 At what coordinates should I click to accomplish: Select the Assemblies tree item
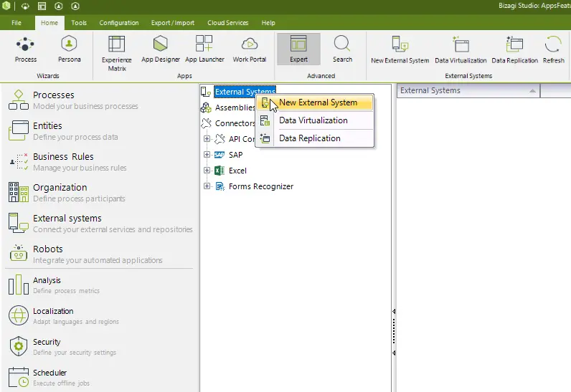(235, 107)
